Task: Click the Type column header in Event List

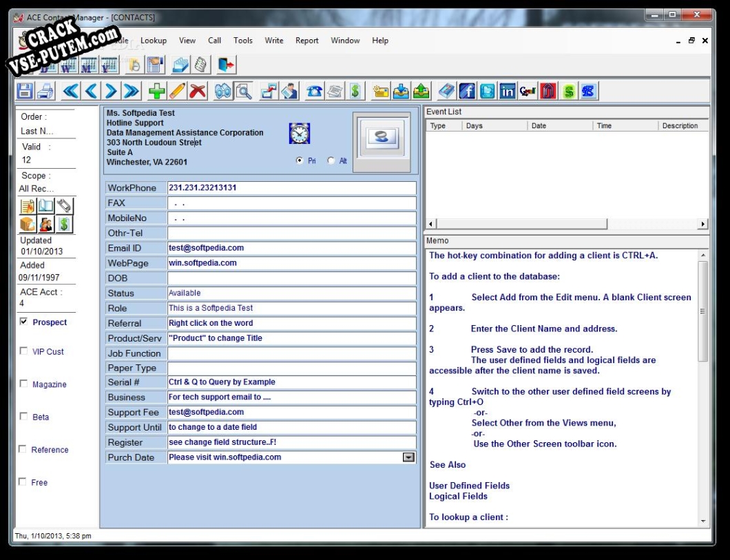Action: point(444,125)
